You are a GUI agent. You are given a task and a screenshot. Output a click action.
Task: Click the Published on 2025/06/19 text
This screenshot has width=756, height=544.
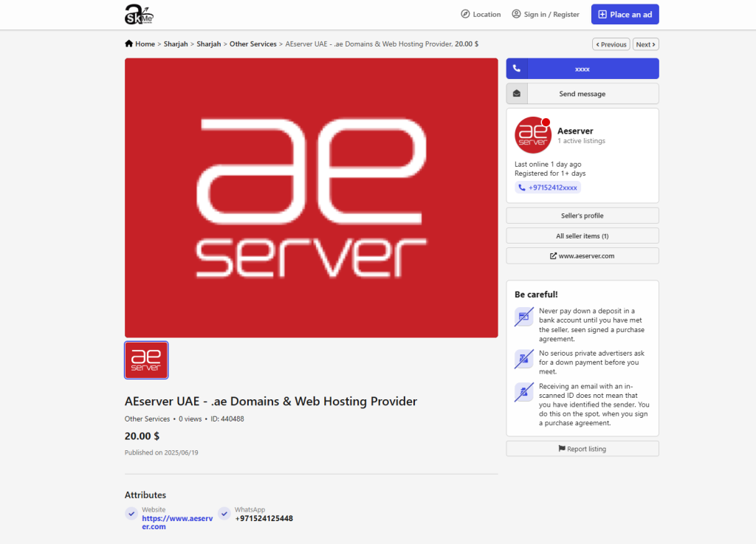point(162,452)
